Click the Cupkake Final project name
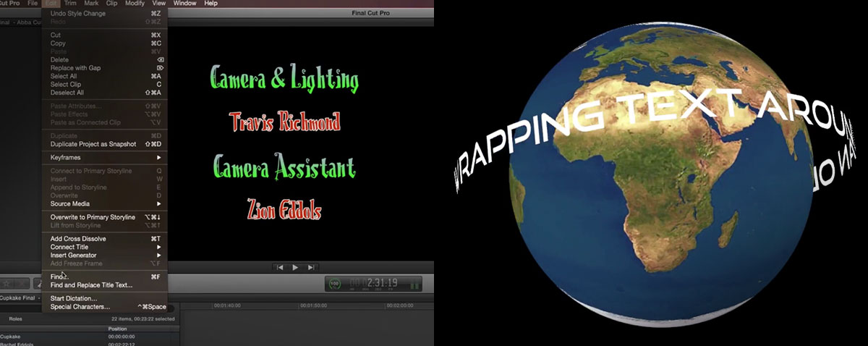The width and height of the screenshot is (868, 346). click(17, 298)
